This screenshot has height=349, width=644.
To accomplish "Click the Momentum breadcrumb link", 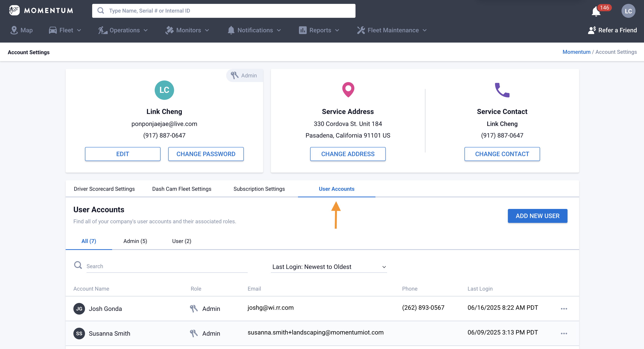I will (x=576, y=52).
